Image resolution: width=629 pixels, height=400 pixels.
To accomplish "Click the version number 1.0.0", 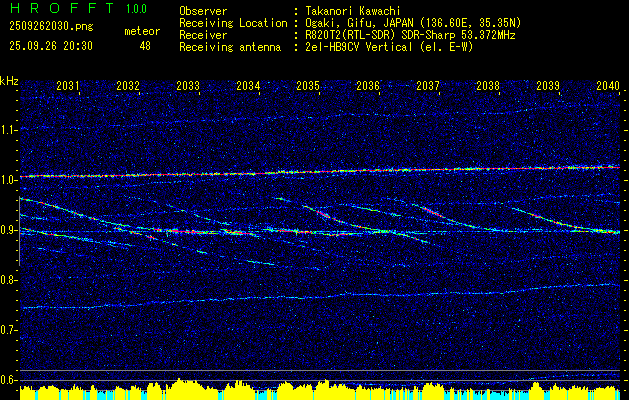I will click(136, 8).
